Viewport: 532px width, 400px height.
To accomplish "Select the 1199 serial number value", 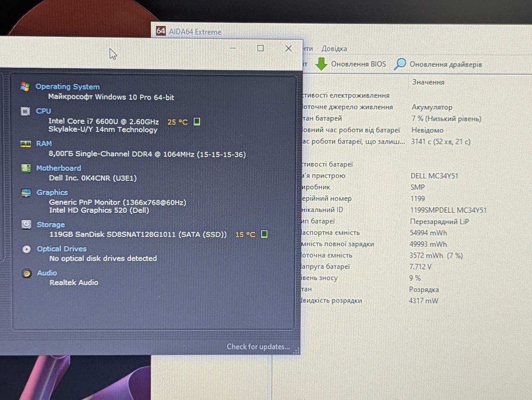I will (x=418, y=199).
